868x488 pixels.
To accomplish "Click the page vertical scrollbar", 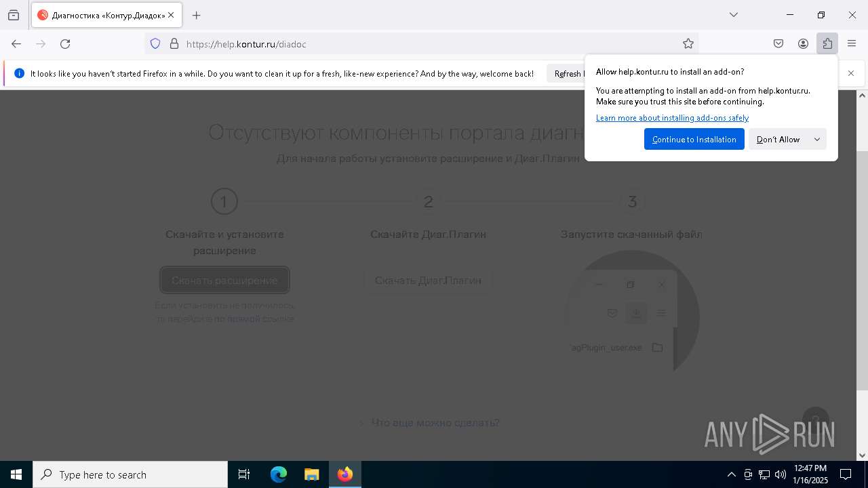I will tap(862, 271).
